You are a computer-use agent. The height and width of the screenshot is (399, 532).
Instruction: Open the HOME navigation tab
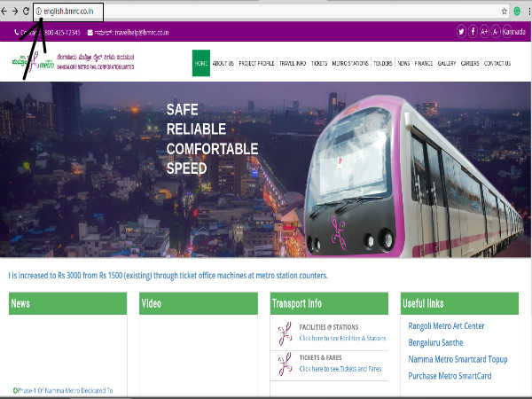pos(200,64)
